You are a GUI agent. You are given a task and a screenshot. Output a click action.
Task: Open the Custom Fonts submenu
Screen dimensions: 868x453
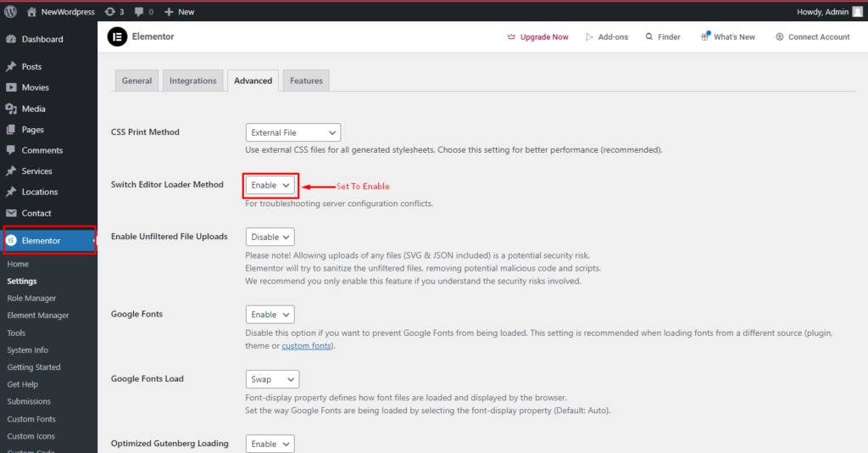[x=31, y=419]
